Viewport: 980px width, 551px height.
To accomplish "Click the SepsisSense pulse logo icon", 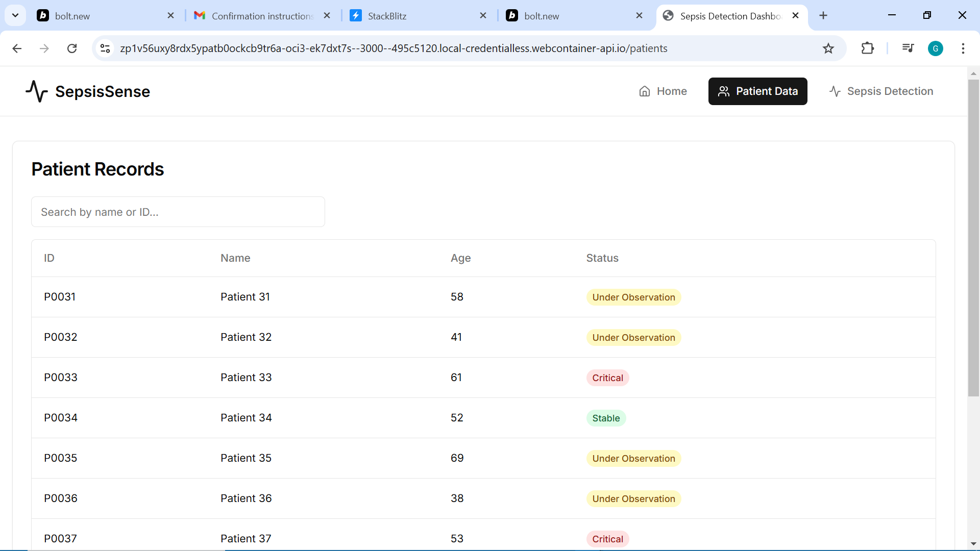I will (x=37, y=91).
